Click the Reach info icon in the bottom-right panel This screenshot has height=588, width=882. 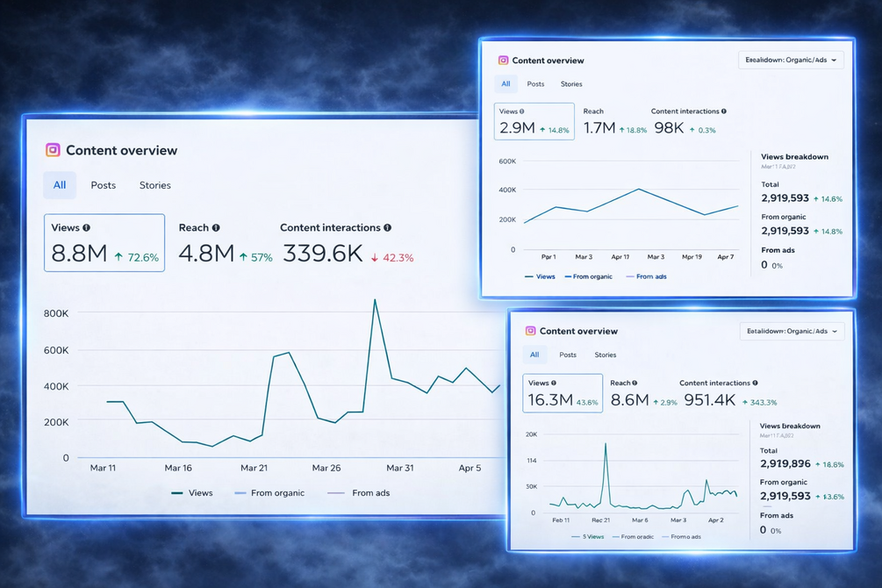(635, 383)
